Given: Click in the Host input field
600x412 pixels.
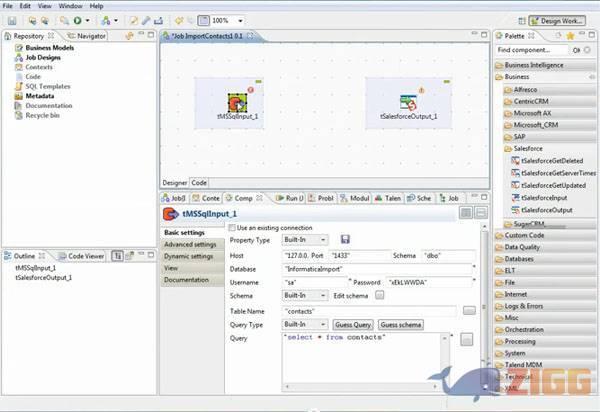Looking at the screenshot, I should [294, 256].
